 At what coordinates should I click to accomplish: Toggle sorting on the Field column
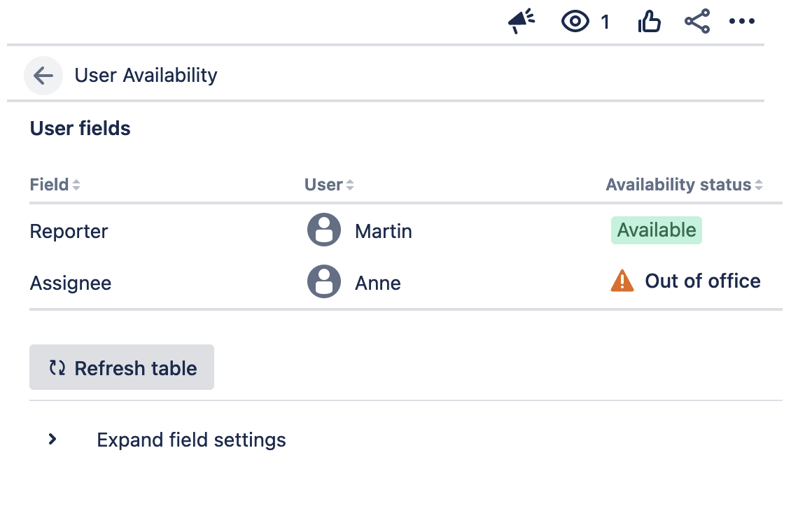76,184
